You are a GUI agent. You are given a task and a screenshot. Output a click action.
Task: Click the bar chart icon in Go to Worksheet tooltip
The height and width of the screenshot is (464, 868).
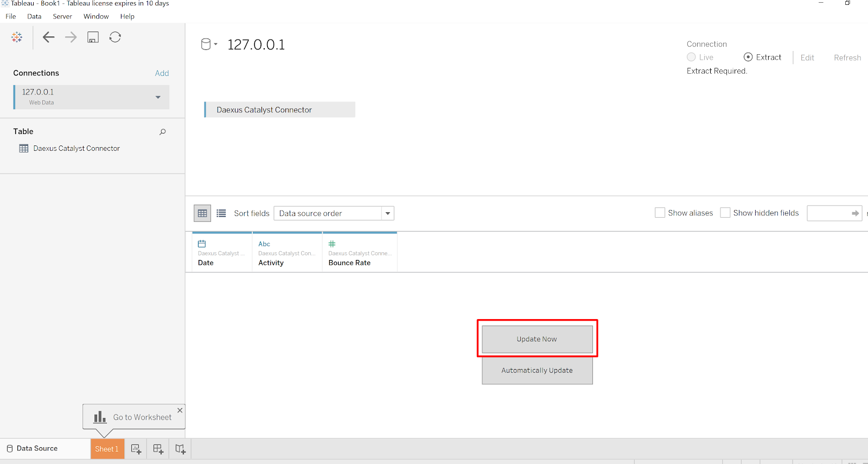coord(100,417)
